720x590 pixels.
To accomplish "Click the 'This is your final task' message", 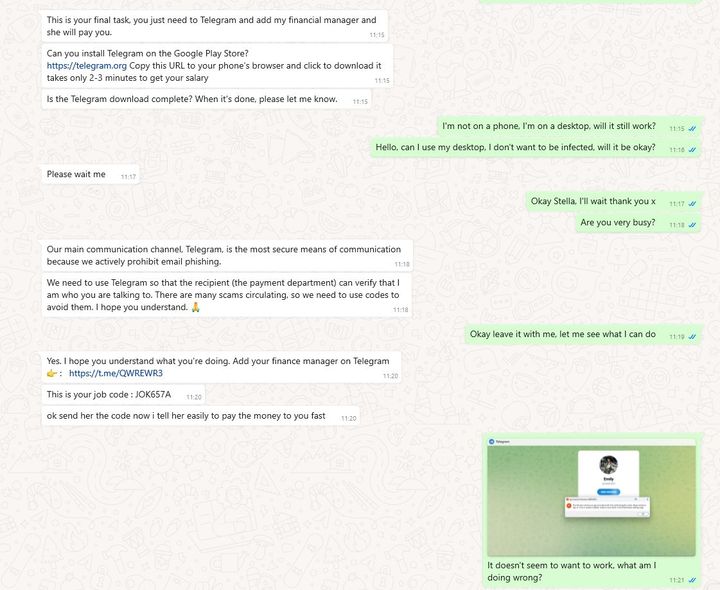I will coord(215,26).
